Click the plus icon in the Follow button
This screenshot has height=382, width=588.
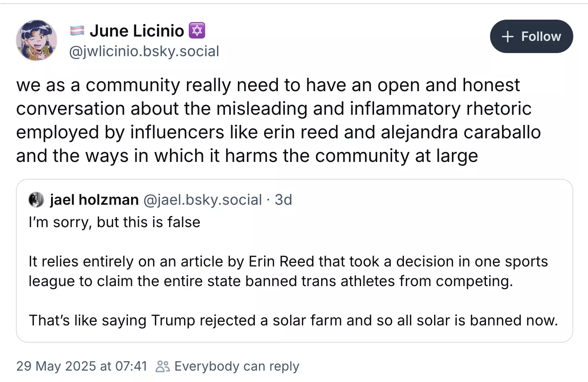(x=508, y=37)
